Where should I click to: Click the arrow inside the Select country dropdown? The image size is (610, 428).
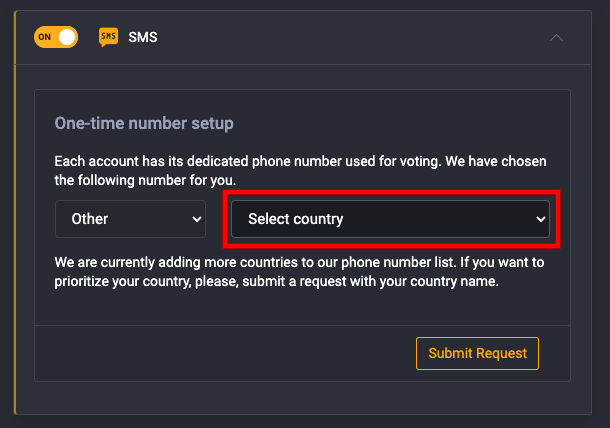pos(541,219)
